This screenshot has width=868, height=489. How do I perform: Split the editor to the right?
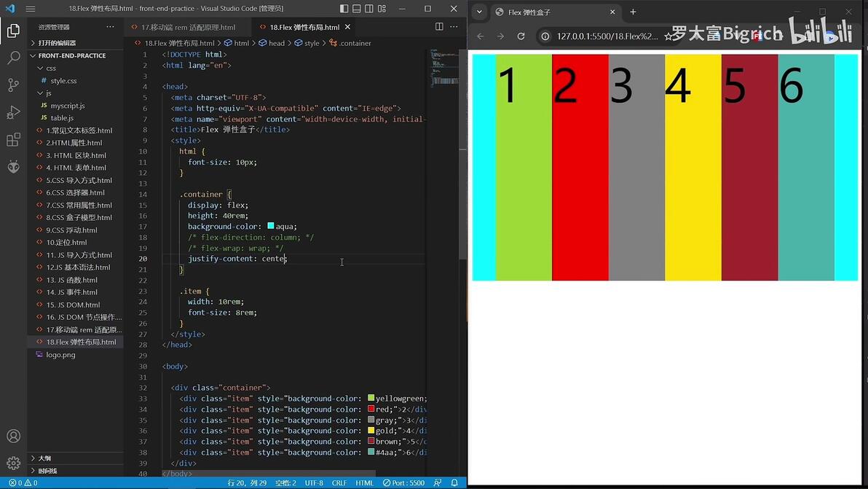pos(439,26)
